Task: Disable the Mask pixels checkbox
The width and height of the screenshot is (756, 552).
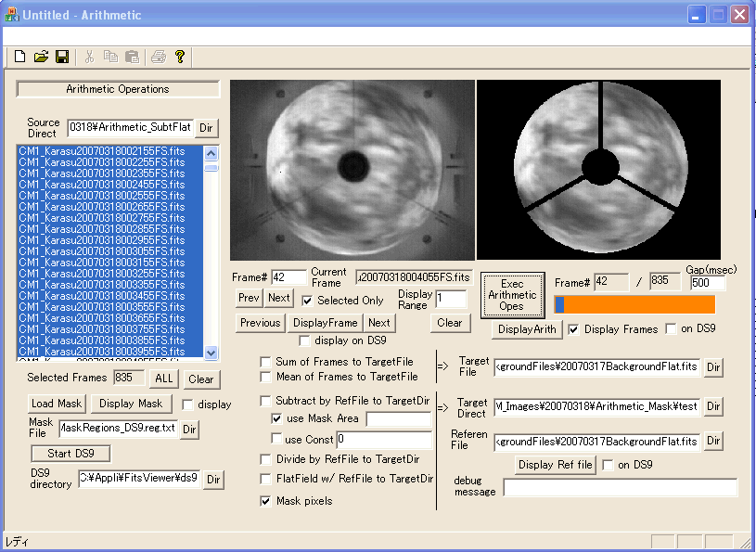Action: tap(267, 501)
